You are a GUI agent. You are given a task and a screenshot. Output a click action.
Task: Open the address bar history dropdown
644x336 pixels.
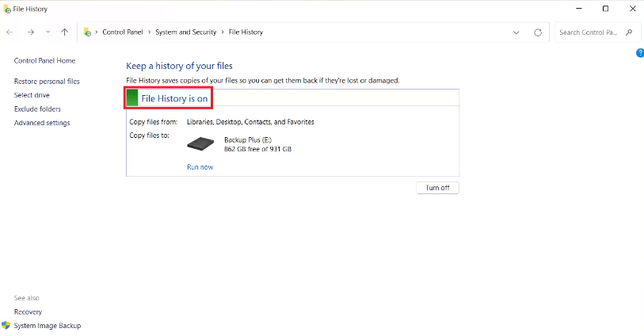tap(516, 32)
